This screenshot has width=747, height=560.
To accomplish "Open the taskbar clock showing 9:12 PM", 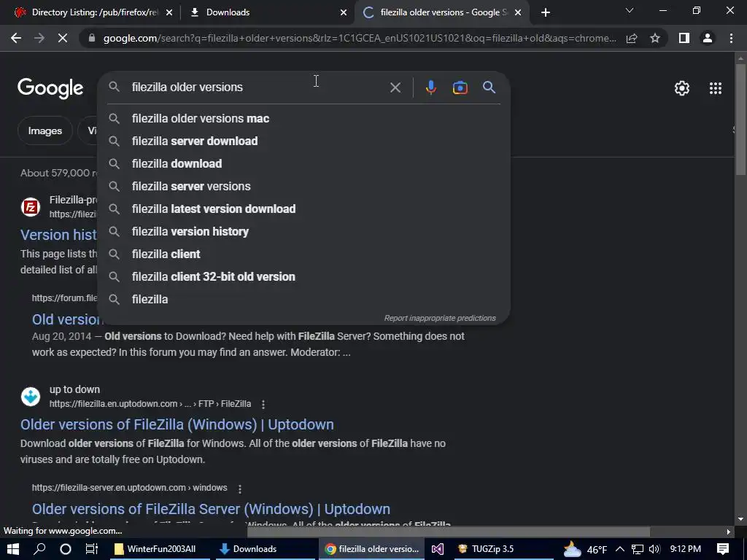I will (x=685, y=549).
